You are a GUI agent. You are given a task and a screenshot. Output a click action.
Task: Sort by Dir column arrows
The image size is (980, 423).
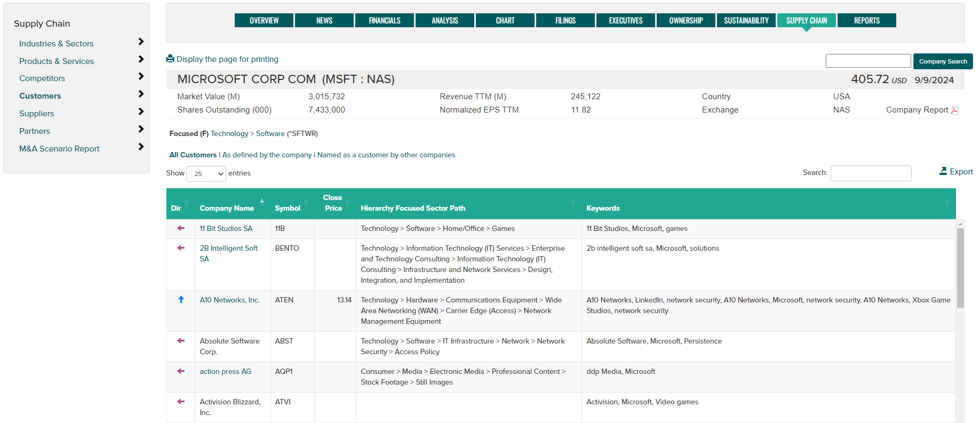[187, 203]
